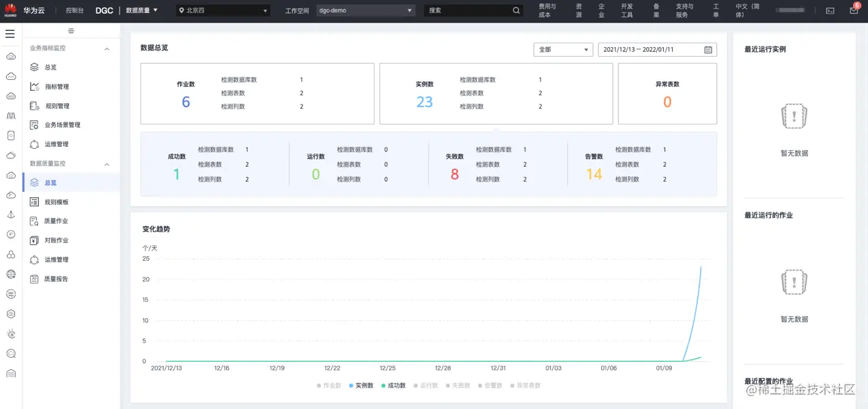Click the 运行数 value 0

click(x=316, y=175)
